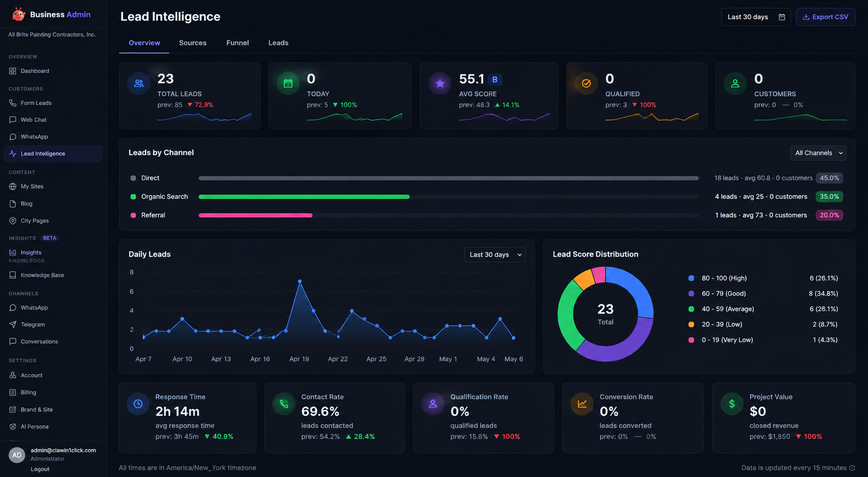This screenshot has height=477, width=868.
Task: Click the Conversations chat icon
Action: [13, 341]
